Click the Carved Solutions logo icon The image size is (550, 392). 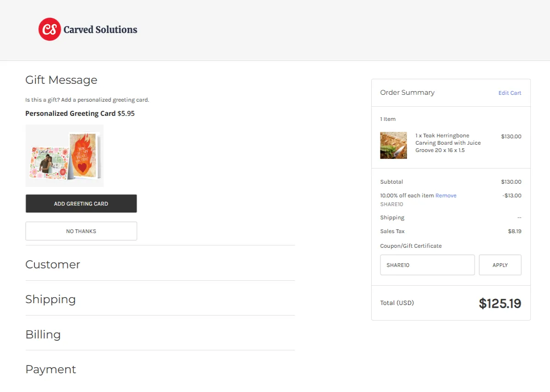coord(49,29)
